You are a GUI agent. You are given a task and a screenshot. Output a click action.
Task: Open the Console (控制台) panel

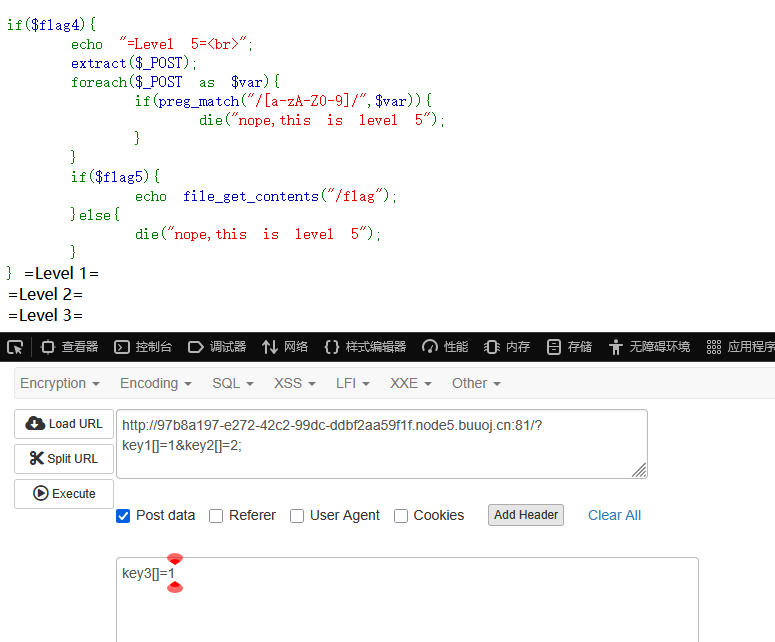coord(143,347)
